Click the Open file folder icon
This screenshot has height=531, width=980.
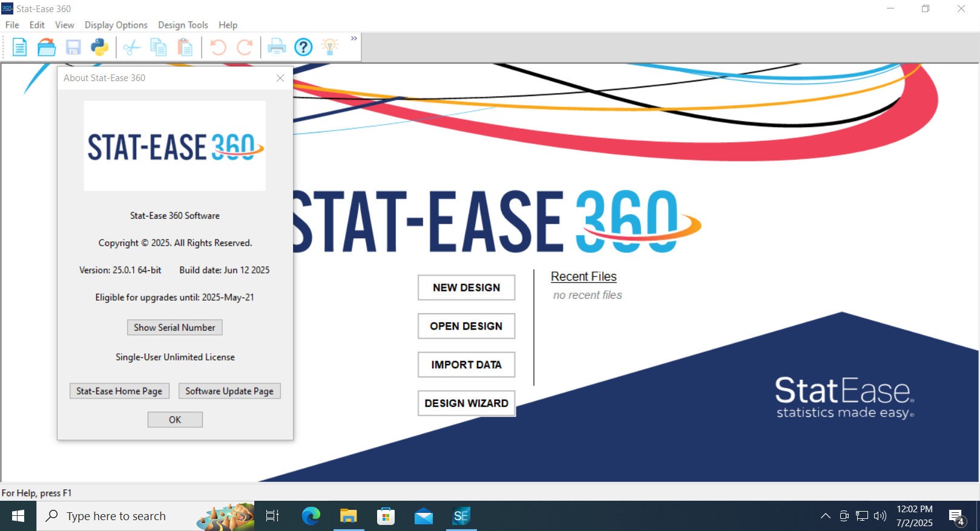click(x=47, y=47)
